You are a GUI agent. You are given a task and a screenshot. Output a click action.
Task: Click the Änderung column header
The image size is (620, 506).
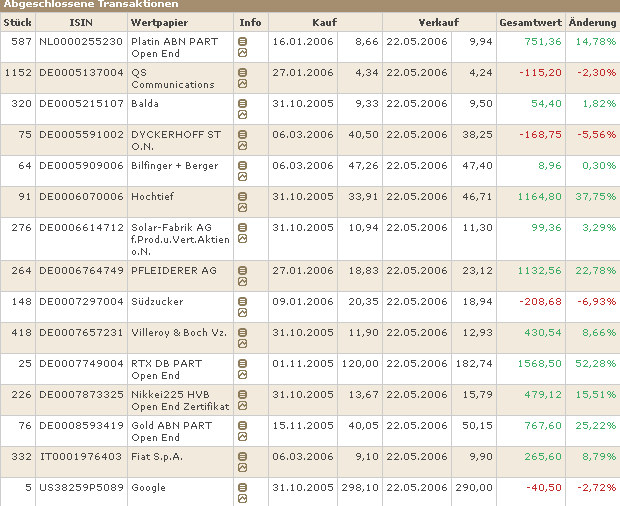pyautogui.click(x=592, y=23)
